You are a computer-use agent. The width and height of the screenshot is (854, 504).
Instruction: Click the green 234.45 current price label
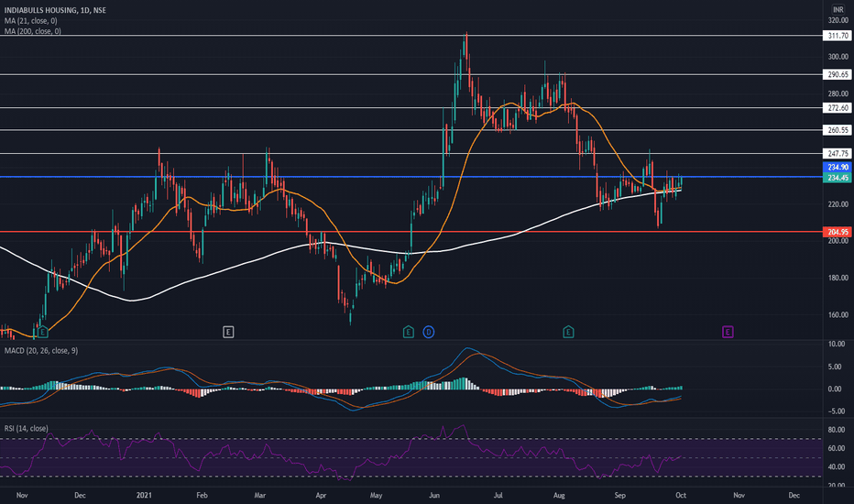(x=838, y=178)
